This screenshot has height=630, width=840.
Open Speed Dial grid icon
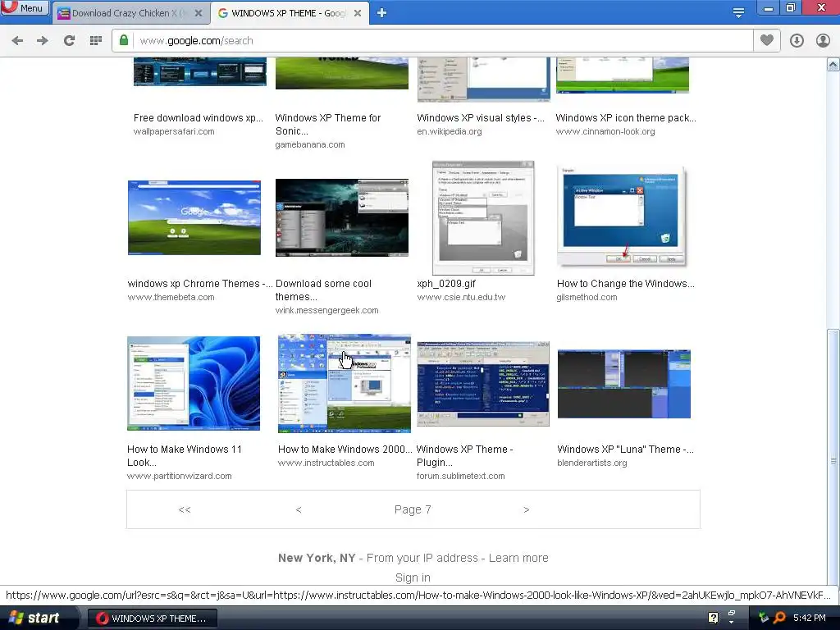click(x=96, y=41)
